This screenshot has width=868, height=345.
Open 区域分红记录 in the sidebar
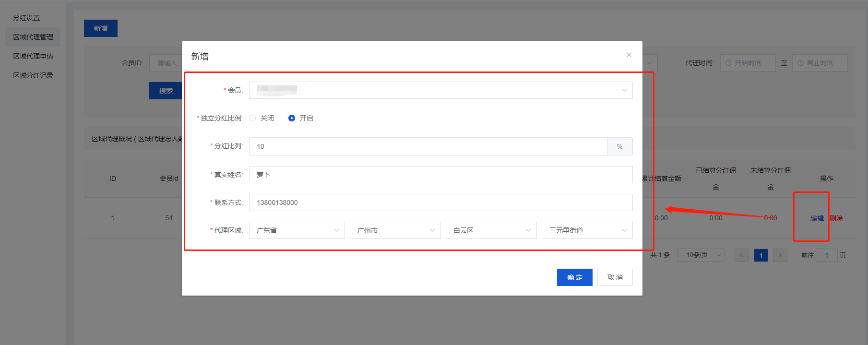(x=33, y=75)
